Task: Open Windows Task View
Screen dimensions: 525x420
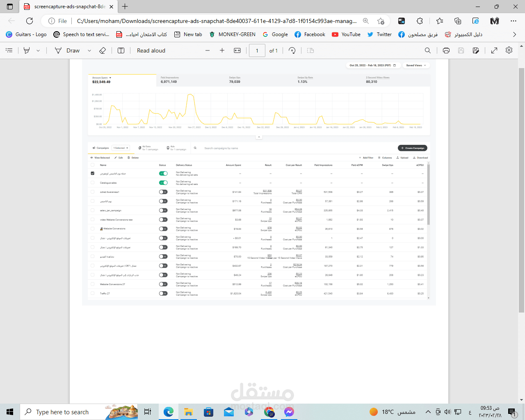Action: pyautogui.click(x=148, y=412)
